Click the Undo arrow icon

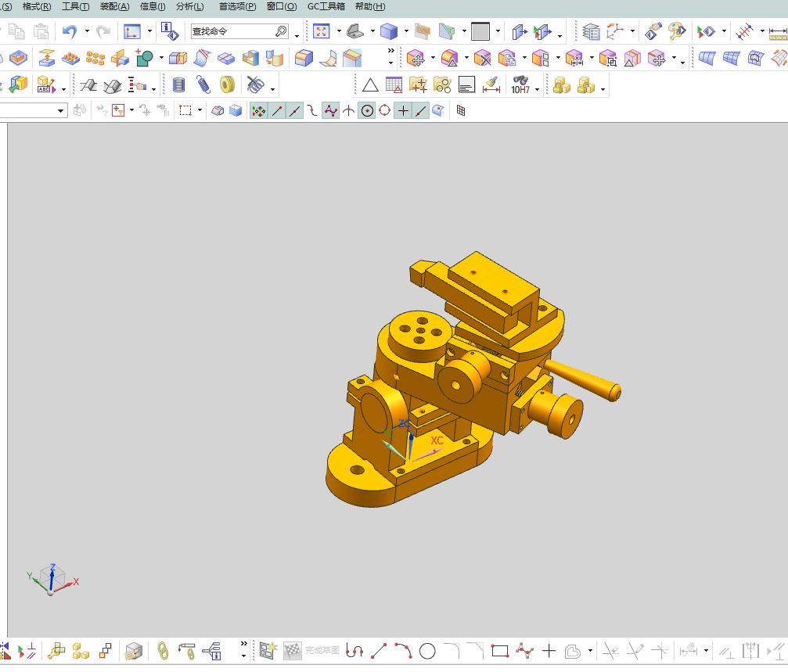(x=70, y=31)
